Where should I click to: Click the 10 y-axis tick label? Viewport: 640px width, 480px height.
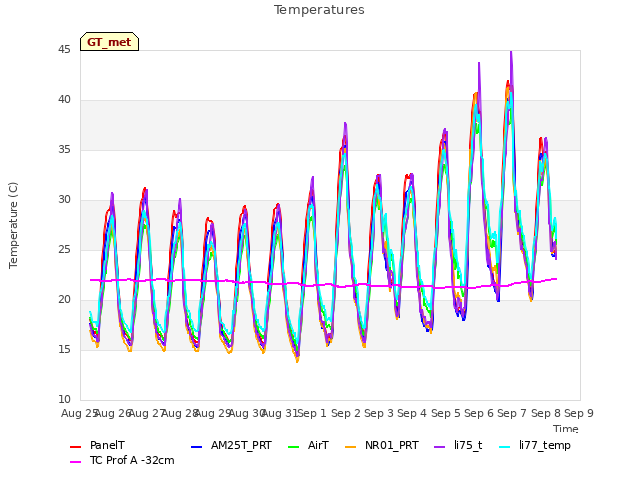coord(64,400)
